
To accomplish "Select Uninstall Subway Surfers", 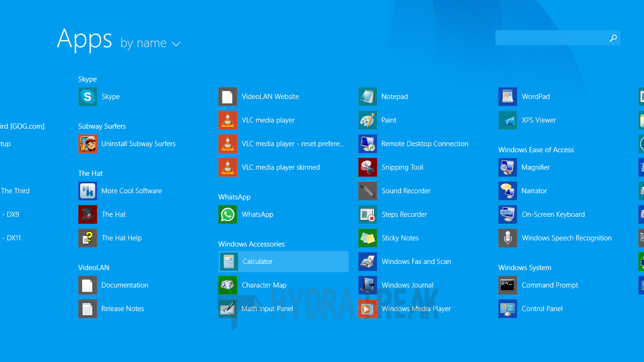I will pos(138,144).
